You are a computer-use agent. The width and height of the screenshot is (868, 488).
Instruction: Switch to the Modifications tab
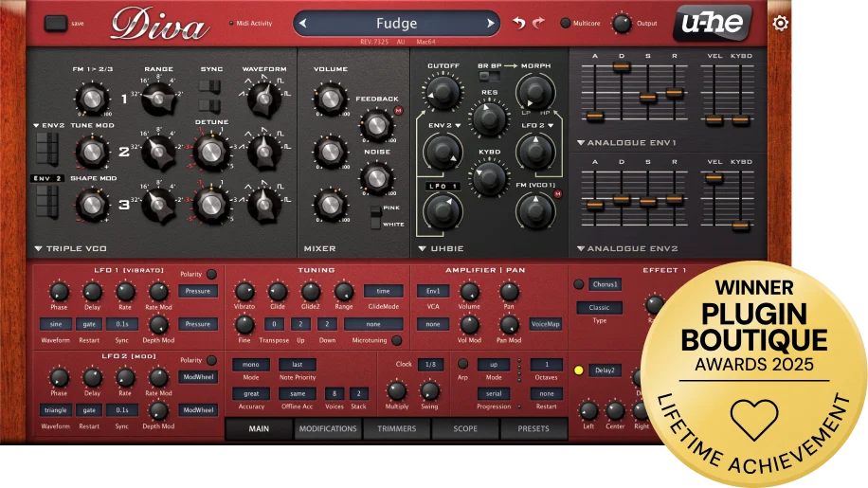click(327, 428)
